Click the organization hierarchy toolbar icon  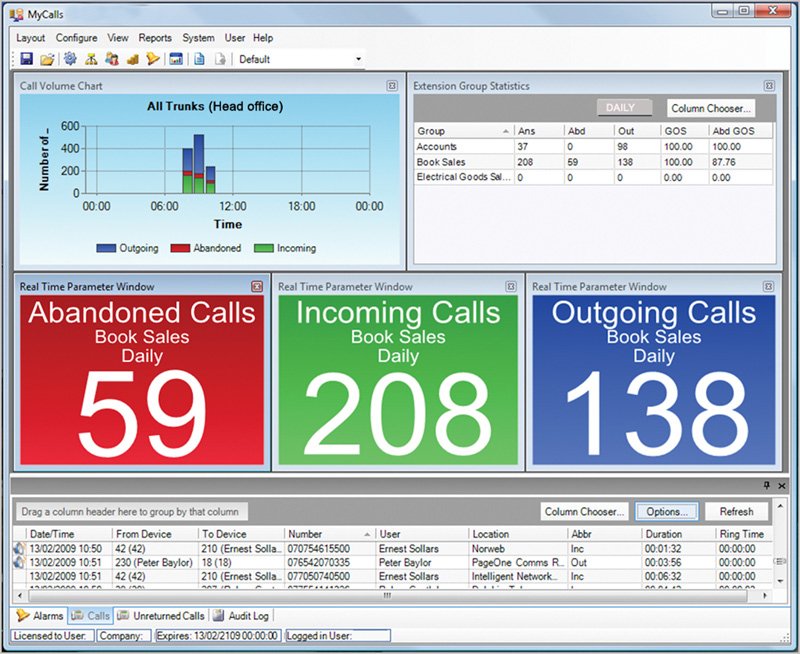[91, 60]
